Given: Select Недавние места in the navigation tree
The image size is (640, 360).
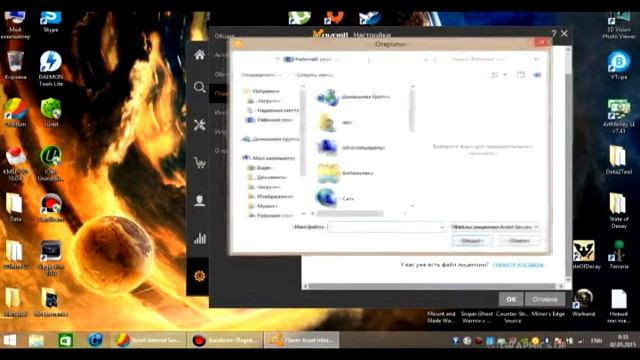Looking at the screenshot, I should [x=277, y=110].
